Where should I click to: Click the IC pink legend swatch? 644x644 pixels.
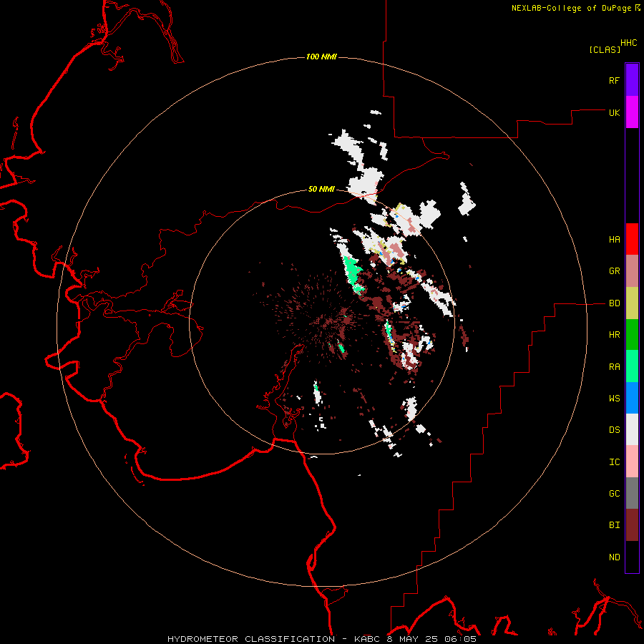coord(632,462)
